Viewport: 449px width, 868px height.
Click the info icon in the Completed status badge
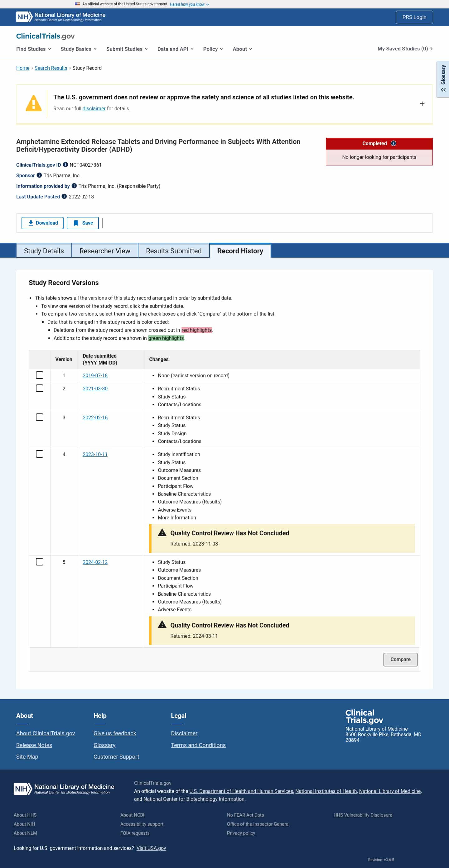pyautogui.click(x=393, y=143)
